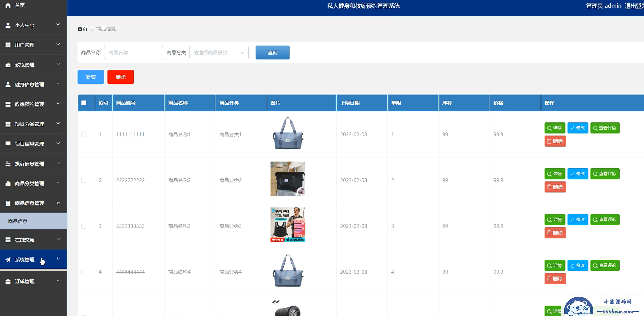Screen dimensions: 644x316
Task: View 详情 for 商品名称1
Action: coord(555,128)
